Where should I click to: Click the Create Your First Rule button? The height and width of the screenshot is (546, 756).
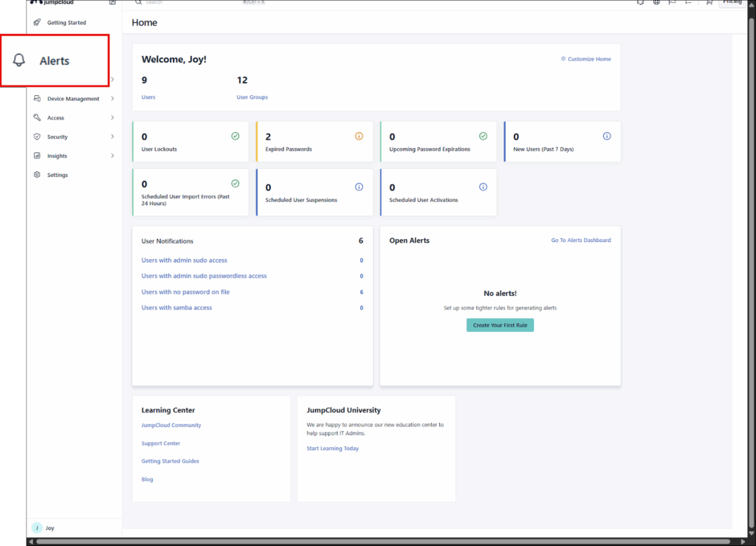pos(500,325)
